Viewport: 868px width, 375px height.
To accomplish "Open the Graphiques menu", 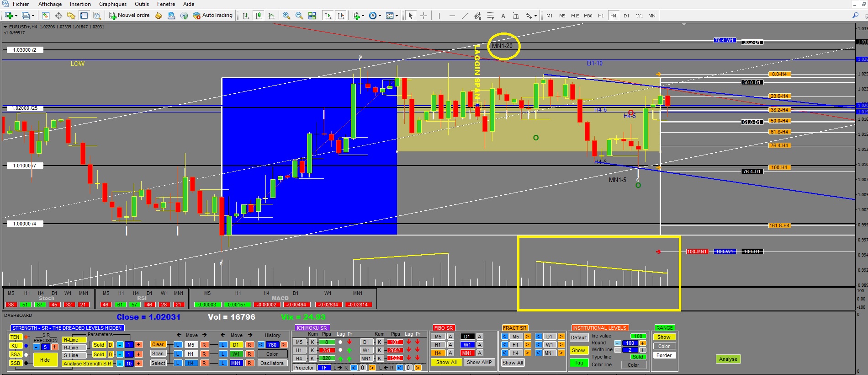I will (x=113, y=4).
